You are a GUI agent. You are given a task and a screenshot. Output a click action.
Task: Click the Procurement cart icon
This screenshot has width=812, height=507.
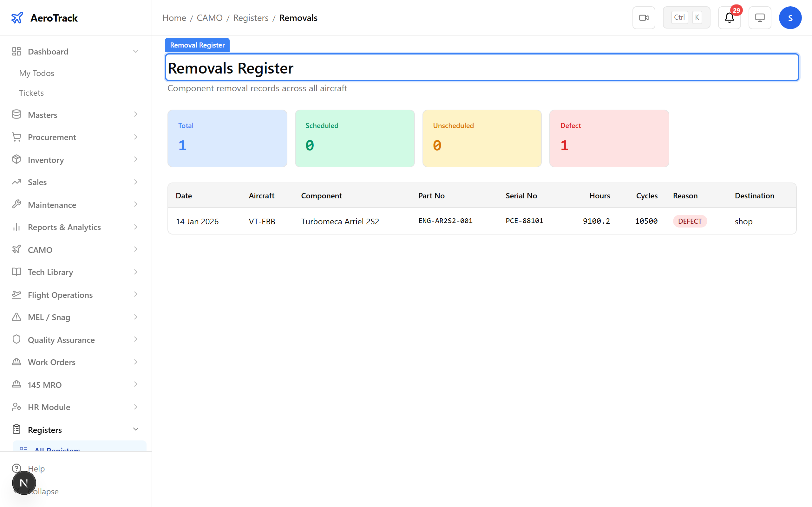click(x=16, y=137)
